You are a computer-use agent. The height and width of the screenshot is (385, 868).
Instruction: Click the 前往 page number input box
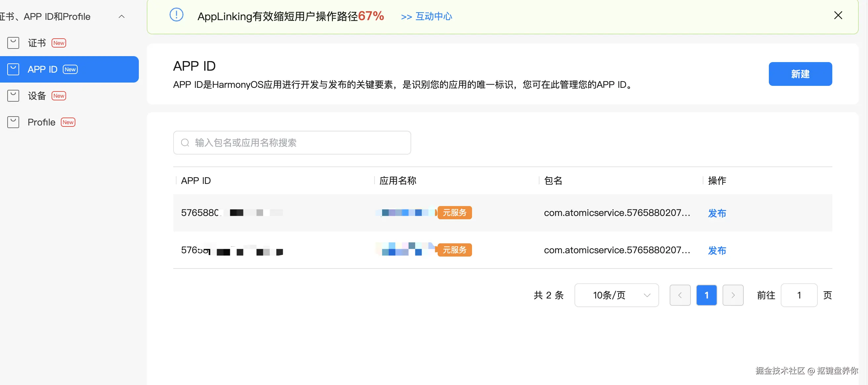tap(799, 295)
